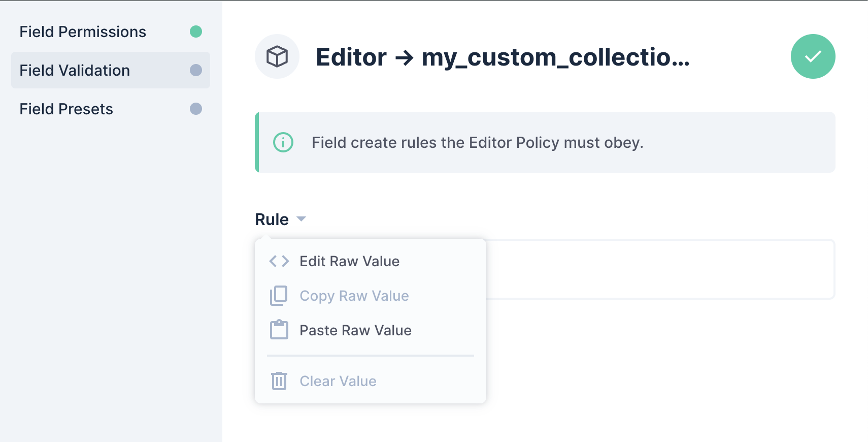Choose Paste Raw Value menu text
This screenshot has height=442, width=868.
(x=355, y=330)
